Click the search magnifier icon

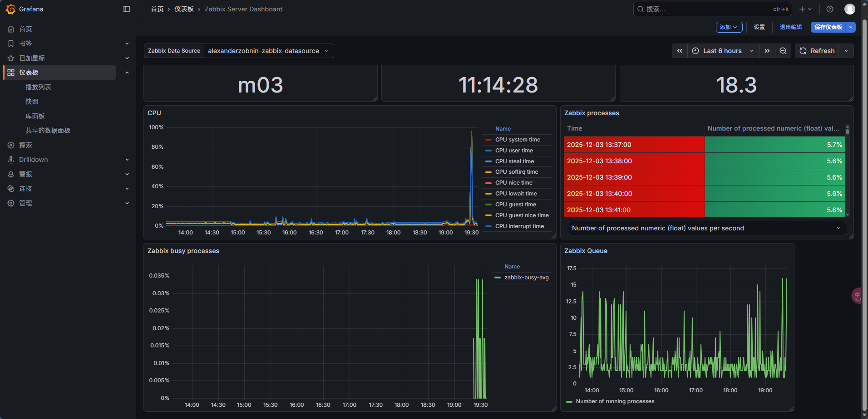pyautogui.click(x=641, y=9)
